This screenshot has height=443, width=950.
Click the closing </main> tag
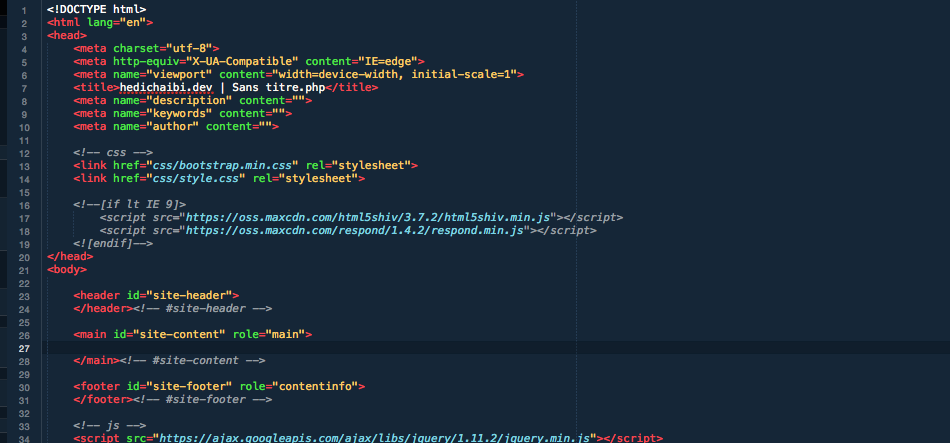point(96,360)
